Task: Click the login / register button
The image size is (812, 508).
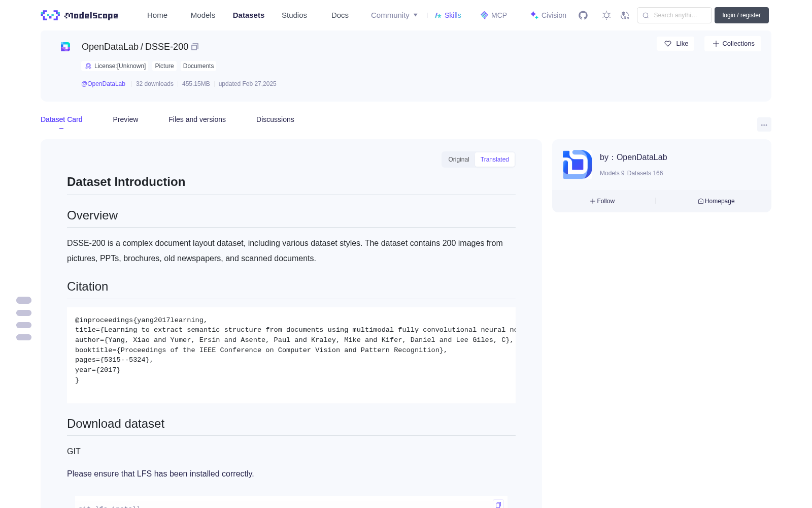Action: click(741, 15)
